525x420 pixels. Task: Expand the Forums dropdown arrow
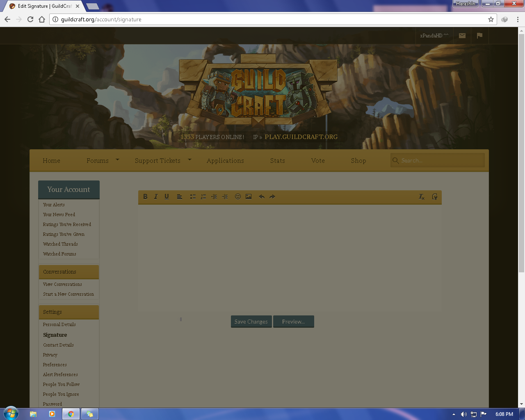(117, 160)
